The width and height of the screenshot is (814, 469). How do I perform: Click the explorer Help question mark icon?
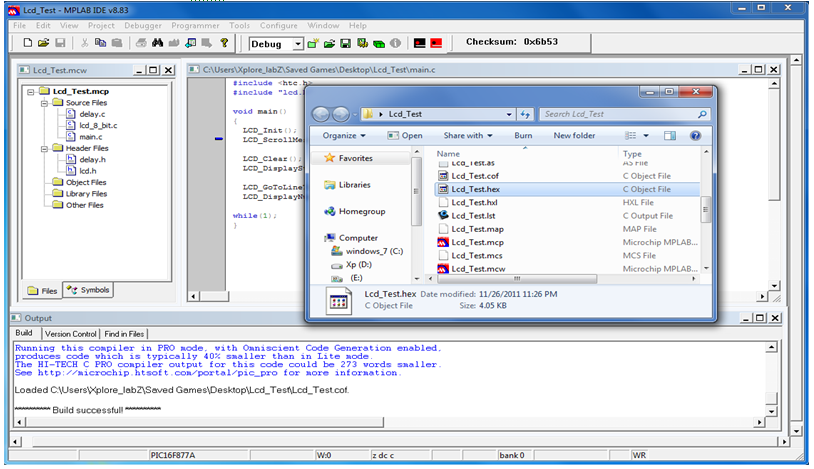click(695, 136)
